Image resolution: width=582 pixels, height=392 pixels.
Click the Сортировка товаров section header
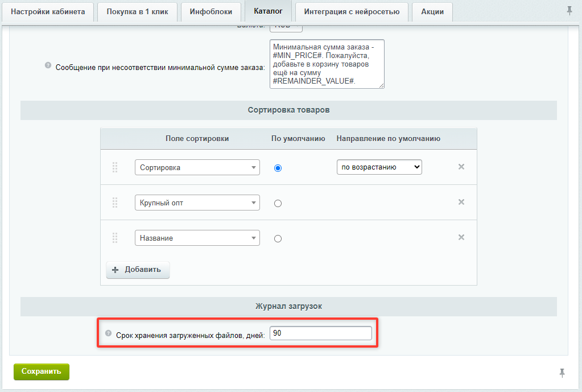(x=289, y=110)
